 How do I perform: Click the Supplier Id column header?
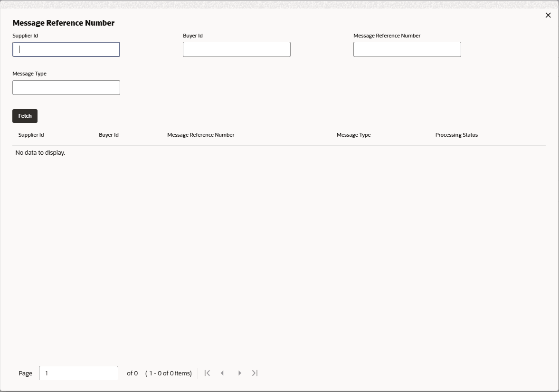pos(31,135)
